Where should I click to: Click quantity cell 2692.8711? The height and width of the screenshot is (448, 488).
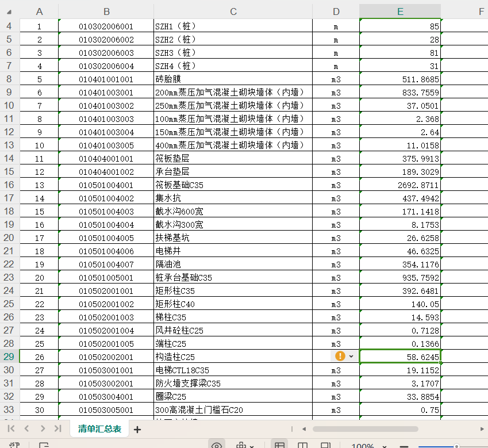pos(400,185)
